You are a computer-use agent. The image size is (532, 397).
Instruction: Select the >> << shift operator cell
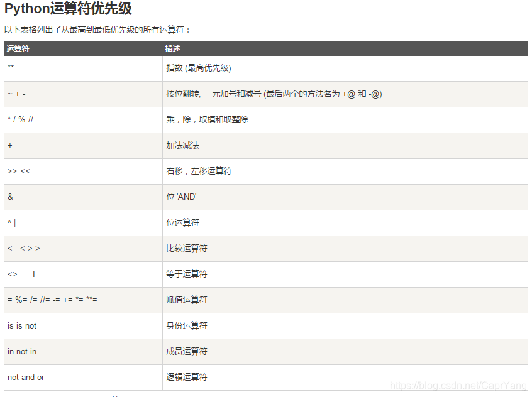(18, 171)
